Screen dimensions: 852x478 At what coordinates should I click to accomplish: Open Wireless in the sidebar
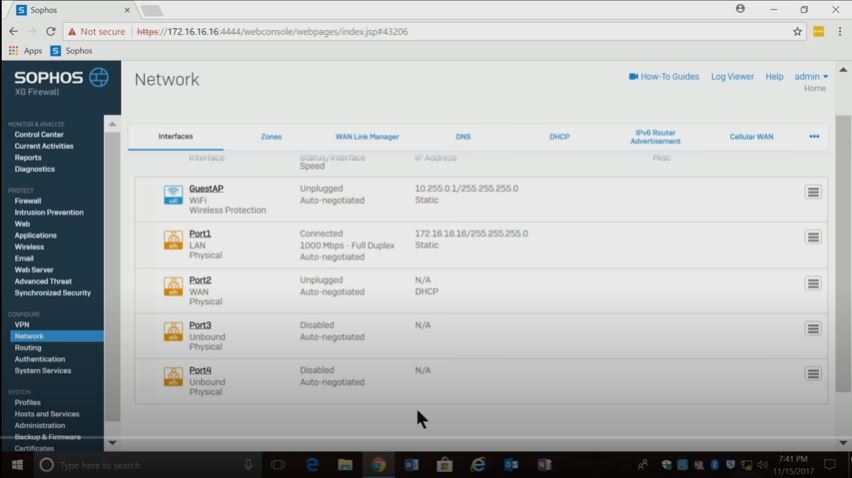tap(29, 247)
